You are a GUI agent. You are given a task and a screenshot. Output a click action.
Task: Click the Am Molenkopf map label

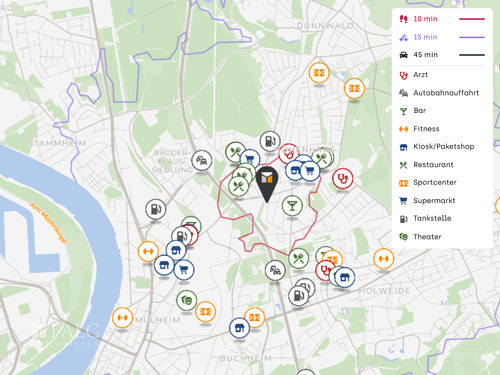[49, 222]
